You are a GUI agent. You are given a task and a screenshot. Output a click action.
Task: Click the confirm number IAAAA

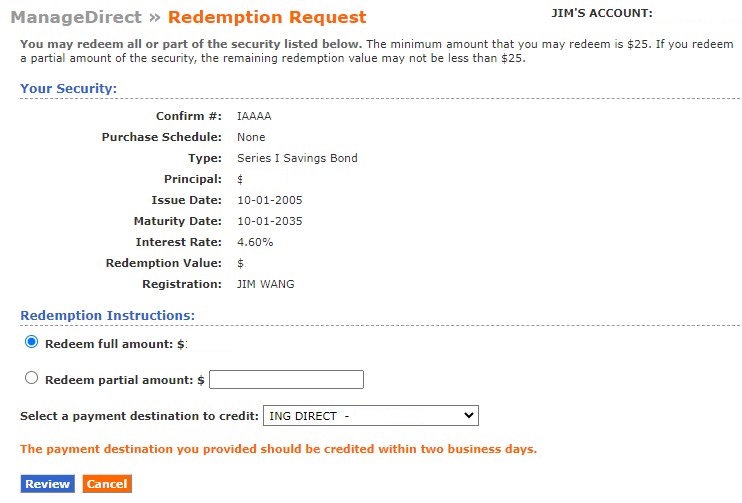click(254, 116)
